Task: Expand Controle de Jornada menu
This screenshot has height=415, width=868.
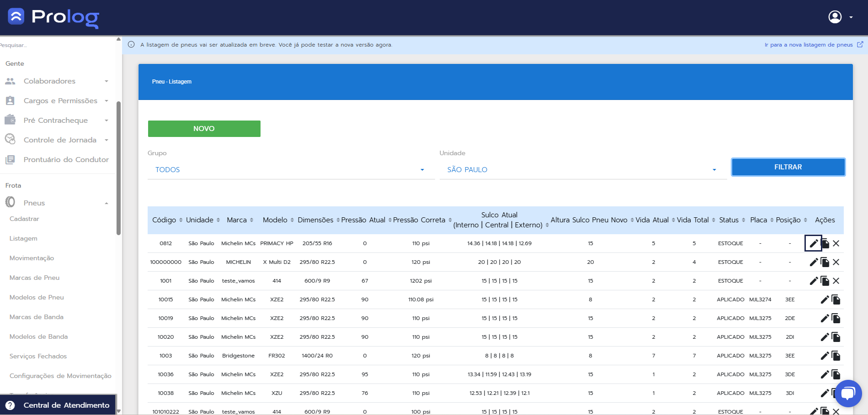Action: [57, 140]
